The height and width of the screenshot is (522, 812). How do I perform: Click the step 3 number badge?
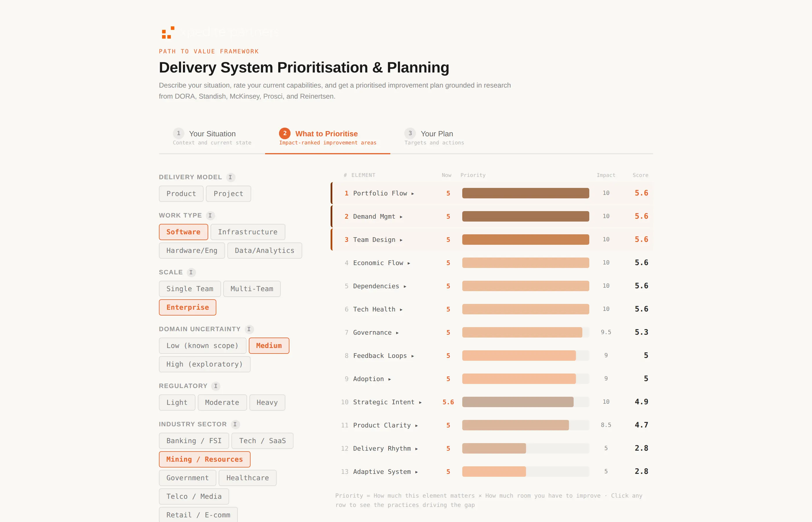click(410, 133)
